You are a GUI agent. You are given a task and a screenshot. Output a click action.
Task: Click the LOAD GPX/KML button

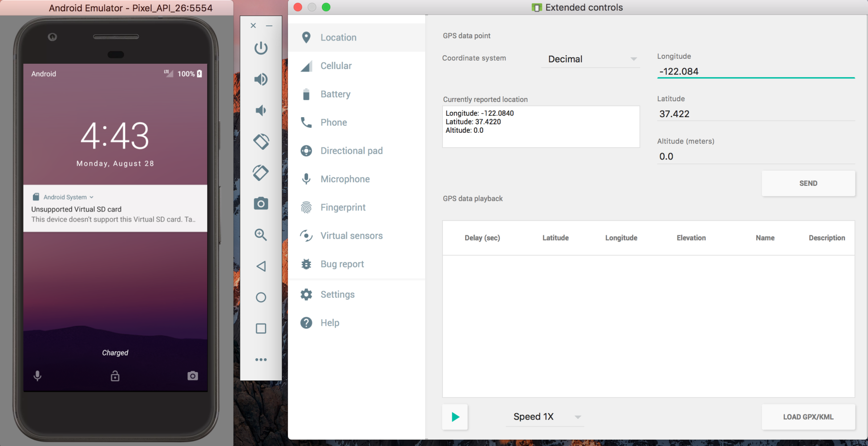(808, 417)
